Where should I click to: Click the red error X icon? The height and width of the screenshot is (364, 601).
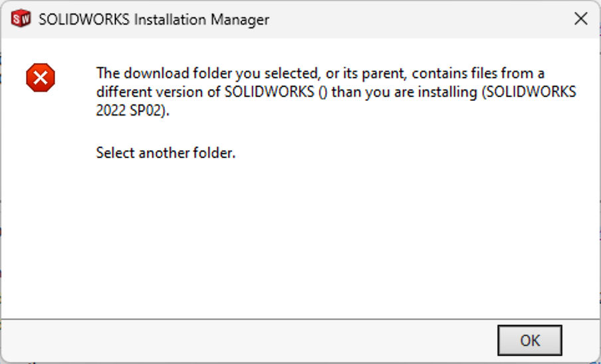click(41, 79)
